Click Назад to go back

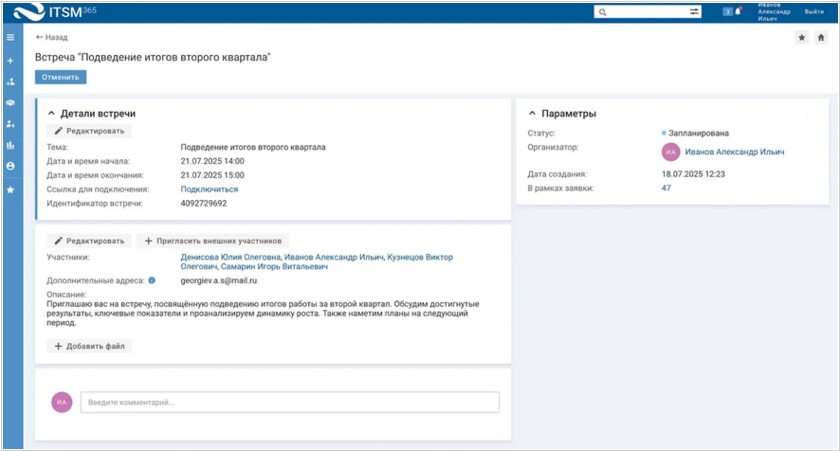[x=52, y=37]
